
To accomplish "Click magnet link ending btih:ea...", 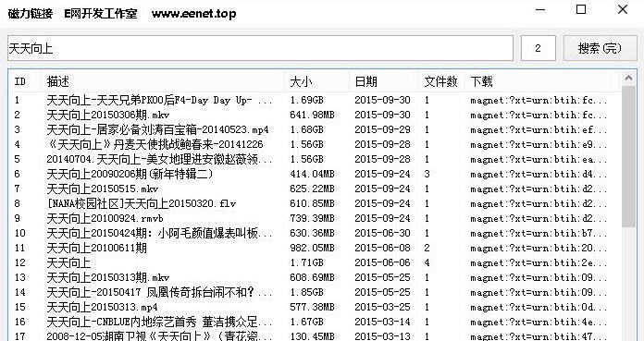I will tap(539, 159).
